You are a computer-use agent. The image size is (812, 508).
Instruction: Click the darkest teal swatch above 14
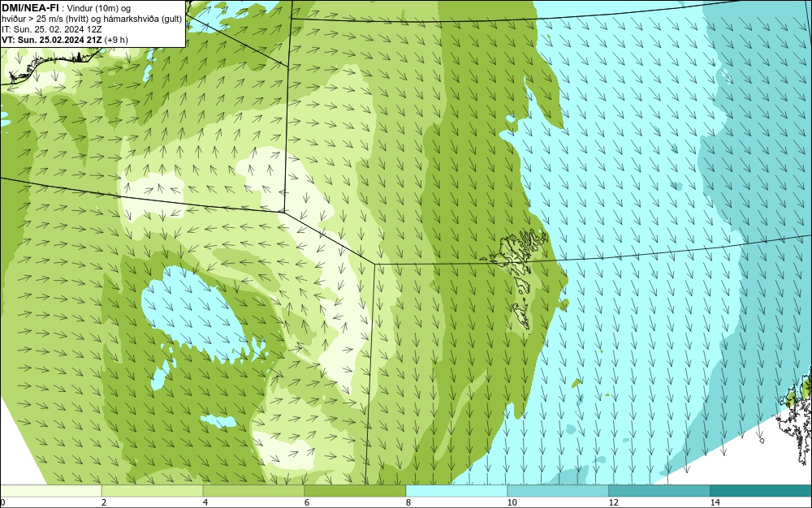762,491
